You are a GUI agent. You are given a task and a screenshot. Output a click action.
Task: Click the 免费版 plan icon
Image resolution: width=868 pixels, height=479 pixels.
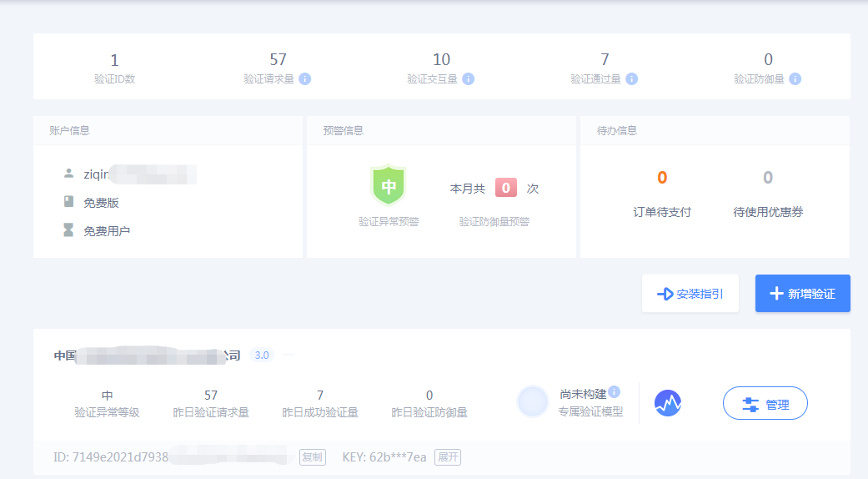68,202
